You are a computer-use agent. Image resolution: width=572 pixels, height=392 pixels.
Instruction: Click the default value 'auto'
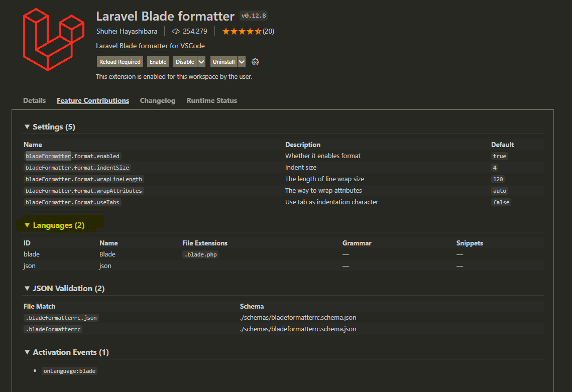click(500, 191)
